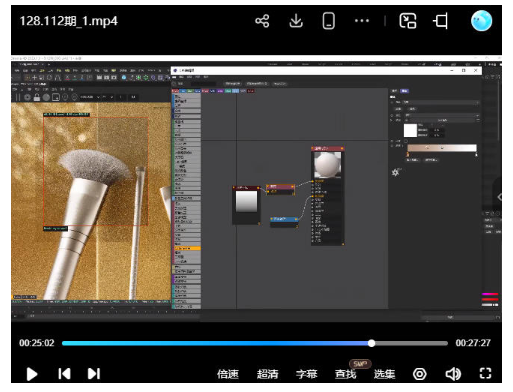Image resolution: width=513 pixels, height=392 pixels.
Task: Enter fullscreen mode
Action: 485,373
